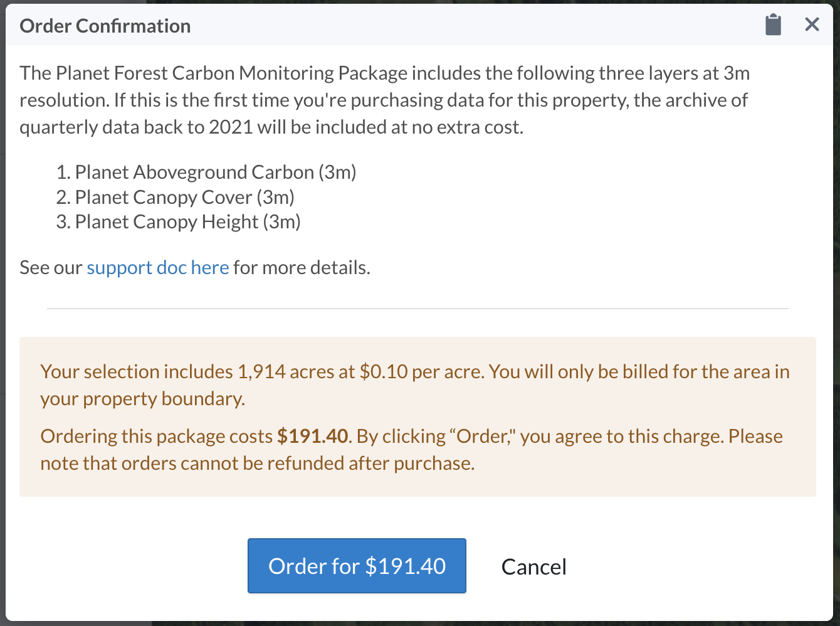Click empty area of dialog header bar
The width and height of the screenshot is (840, 626).
pos(476,25)
